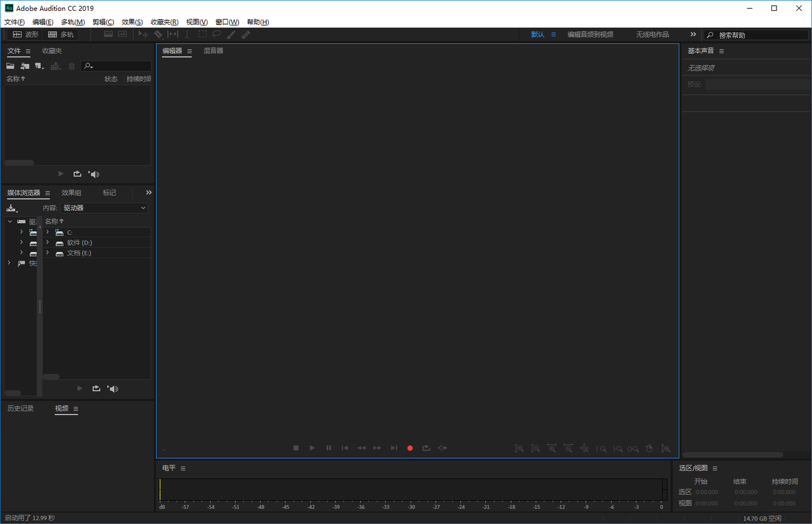Click the Open File folder icon

[10, 66]
